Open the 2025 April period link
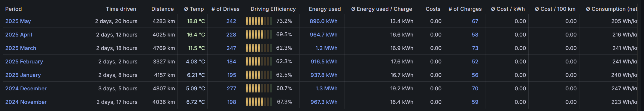The height and width of the screenshot is (111, 644). click(19, 35)
